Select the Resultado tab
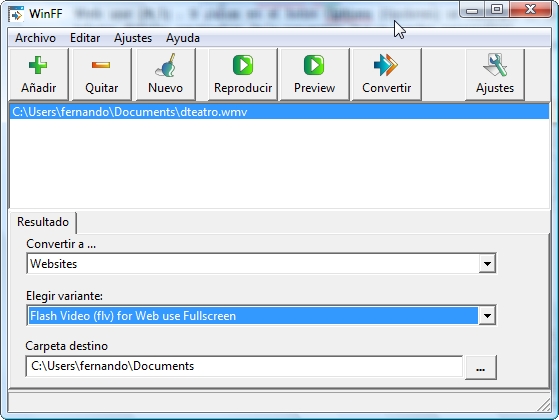 coord(43,222)
